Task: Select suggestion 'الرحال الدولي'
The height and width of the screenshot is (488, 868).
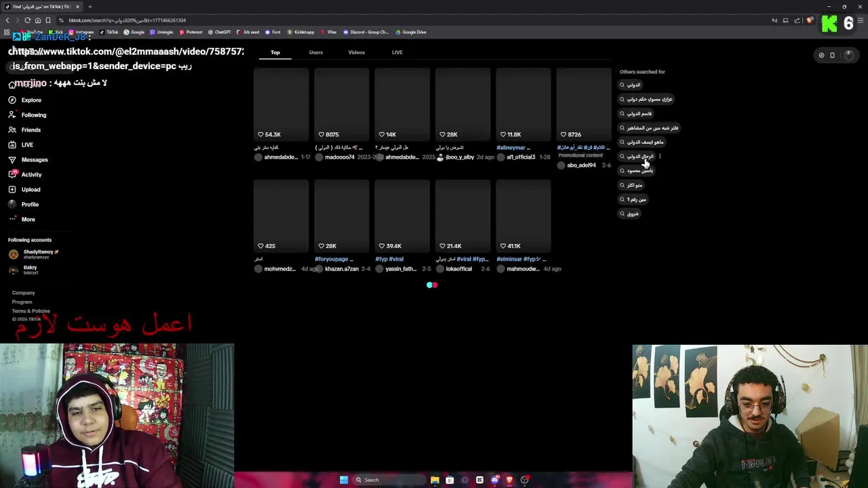Action: [x=637, y=157]
